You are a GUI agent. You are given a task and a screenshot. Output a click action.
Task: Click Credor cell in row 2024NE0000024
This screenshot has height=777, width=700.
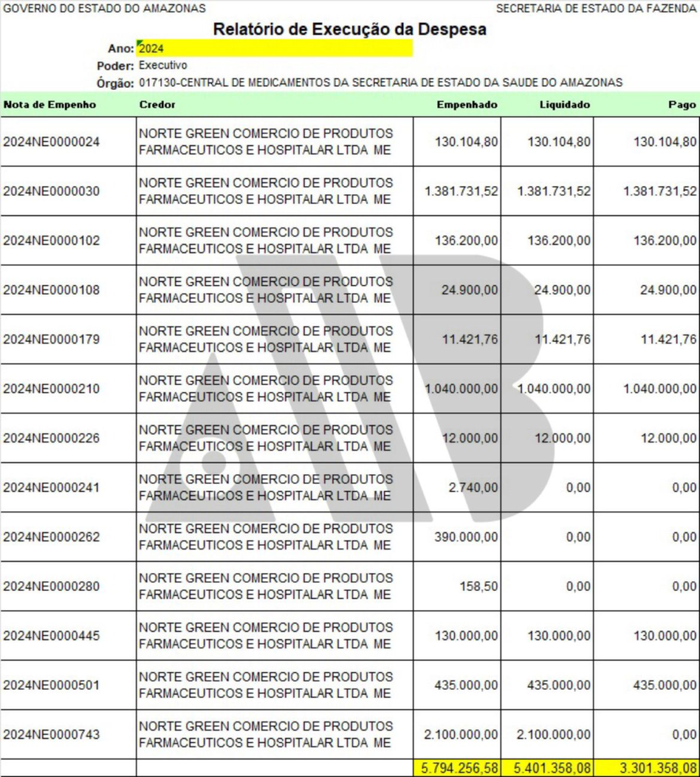(x=275, y=142)
